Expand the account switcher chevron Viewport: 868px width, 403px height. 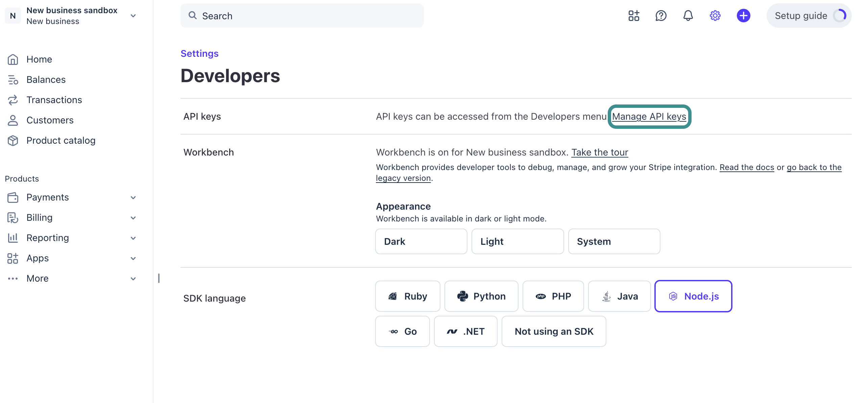(x=133, y=16)
